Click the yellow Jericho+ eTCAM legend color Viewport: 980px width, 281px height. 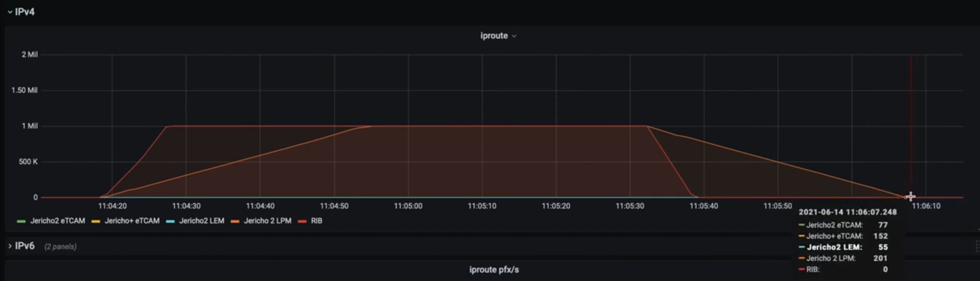point(96,221)
